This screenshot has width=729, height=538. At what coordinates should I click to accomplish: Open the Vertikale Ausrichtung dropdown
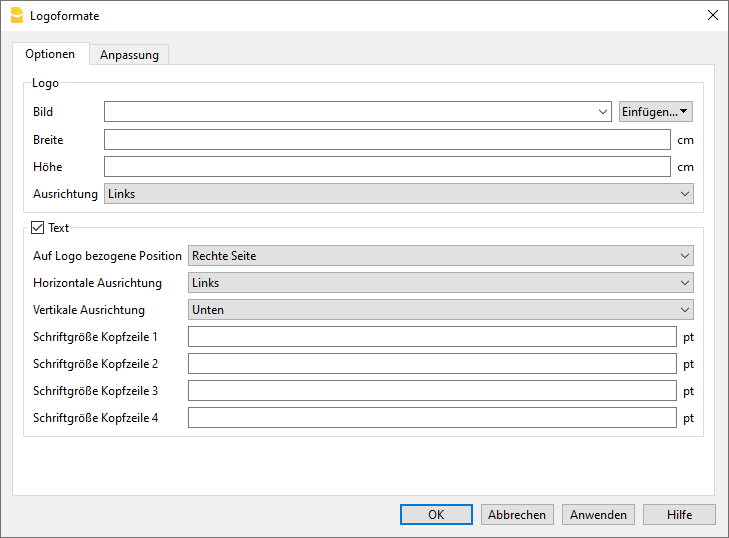coord(440,310)
